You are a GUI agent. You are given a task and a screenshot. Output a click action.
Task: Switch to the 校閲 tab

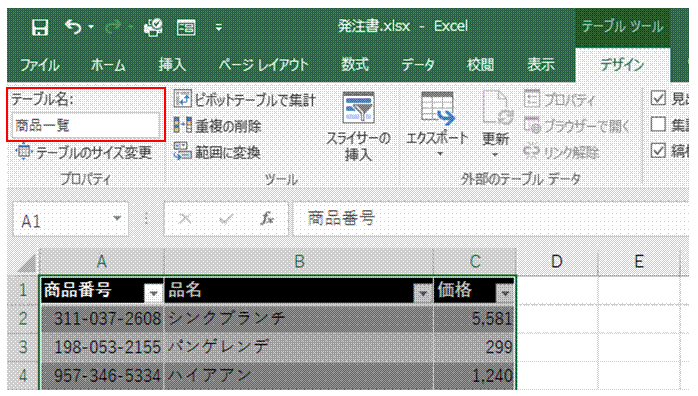(481, 65)
